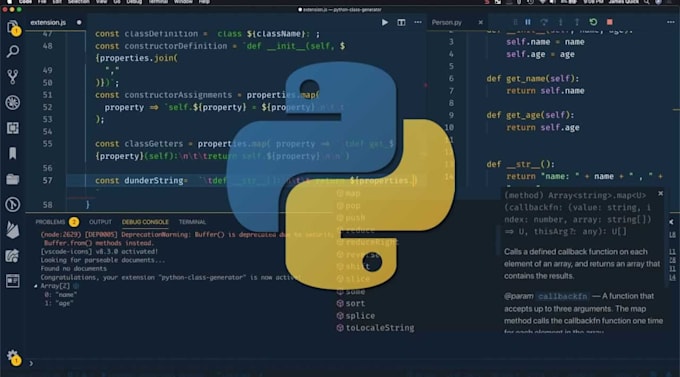Open the folder-shaped Project Manager icon
Screen dimensions: 680x377
coord(13,179)
